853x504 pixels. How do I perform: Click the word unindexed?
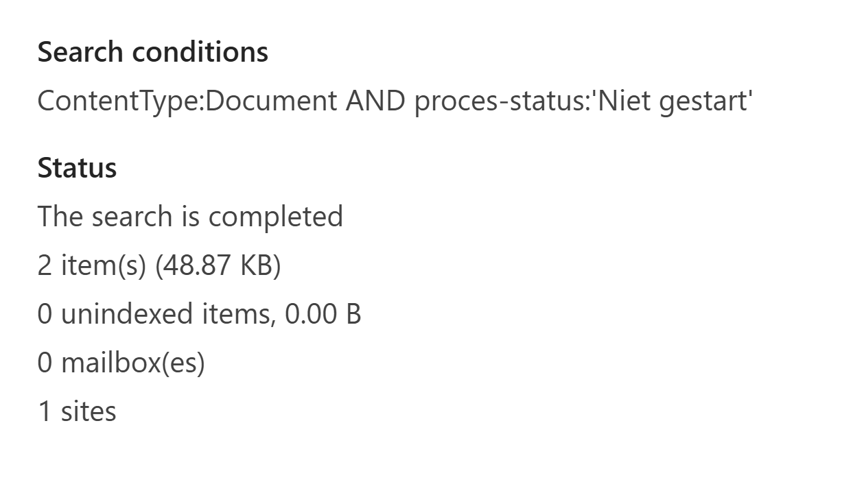[126, 314]
